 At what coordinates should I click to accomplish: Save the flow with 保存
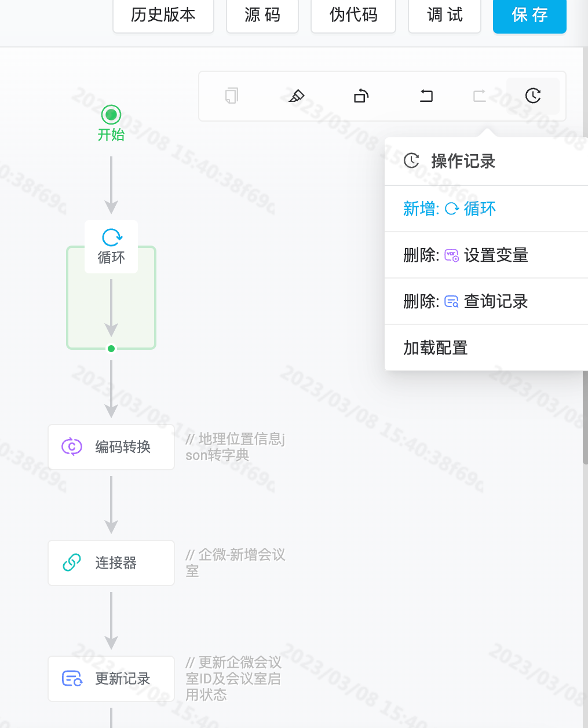[529, 15]
